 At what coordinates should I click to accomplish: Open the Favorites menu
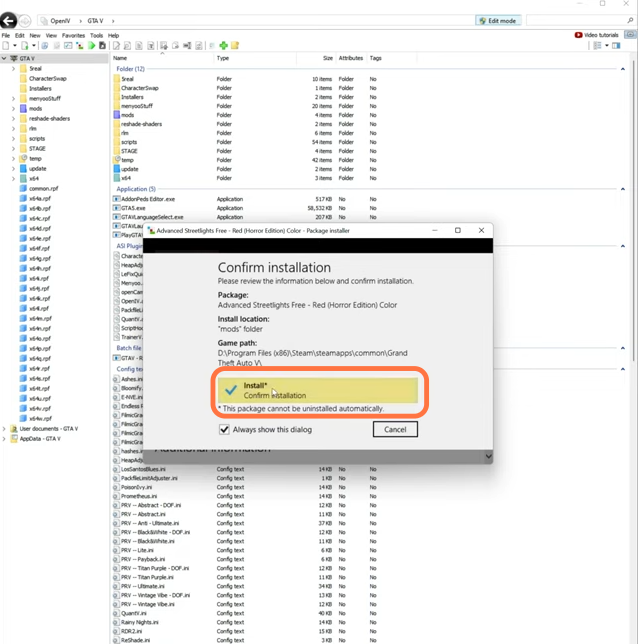(73, 35)
